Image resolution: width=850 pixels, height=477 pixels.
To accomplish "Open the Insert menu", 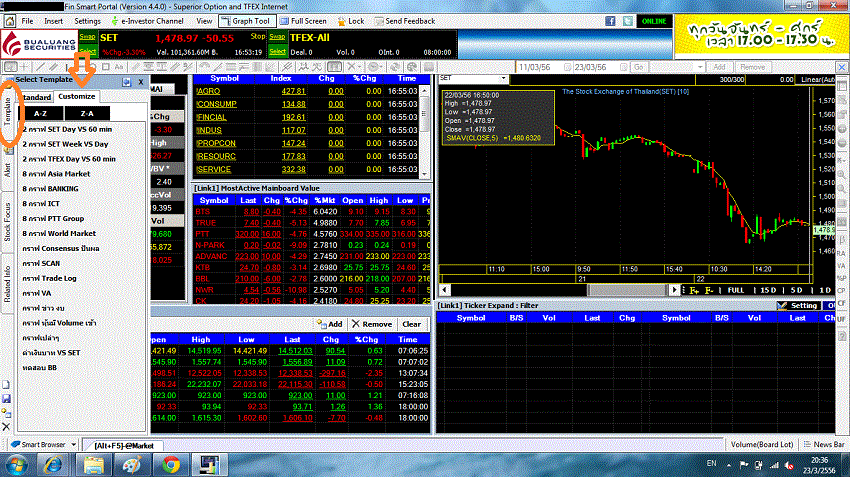I will (53, 21).
